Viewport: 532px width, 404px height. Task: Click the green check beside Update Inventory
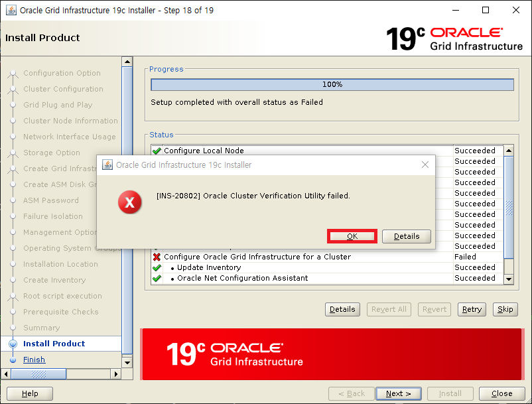coord(157,267)
